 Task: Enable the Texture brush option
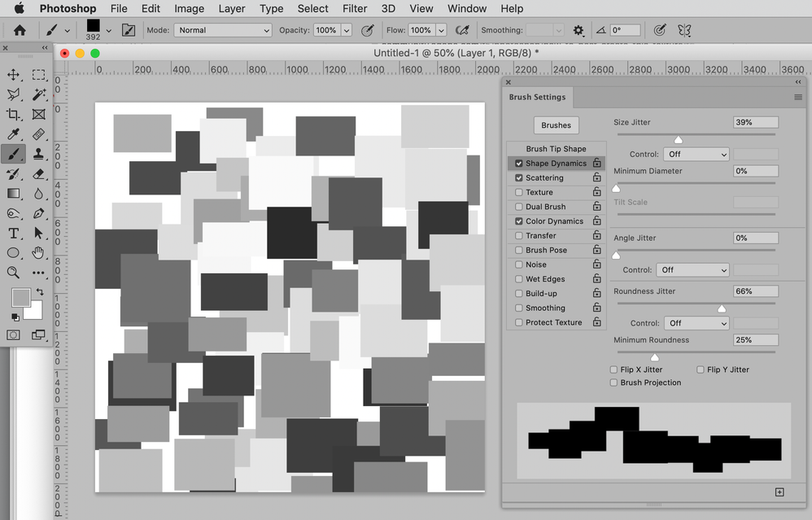pos(518,192)
